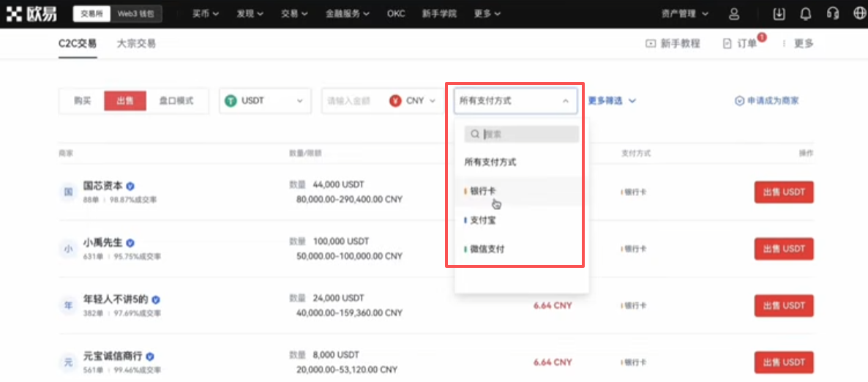This screenshot has height=382, width=868.
Task: Expand the 发现 menu
Action: [250, 14]
